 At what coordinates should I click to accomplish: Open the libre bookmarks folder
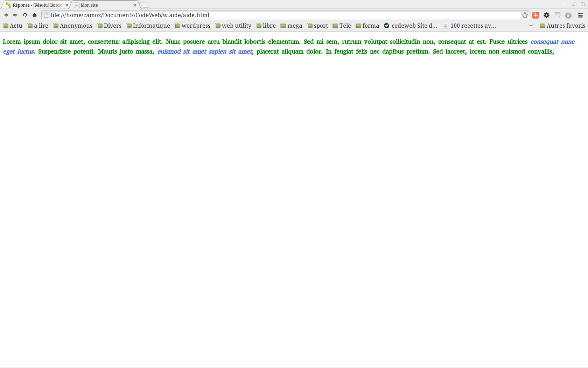[x=266, y=26]
